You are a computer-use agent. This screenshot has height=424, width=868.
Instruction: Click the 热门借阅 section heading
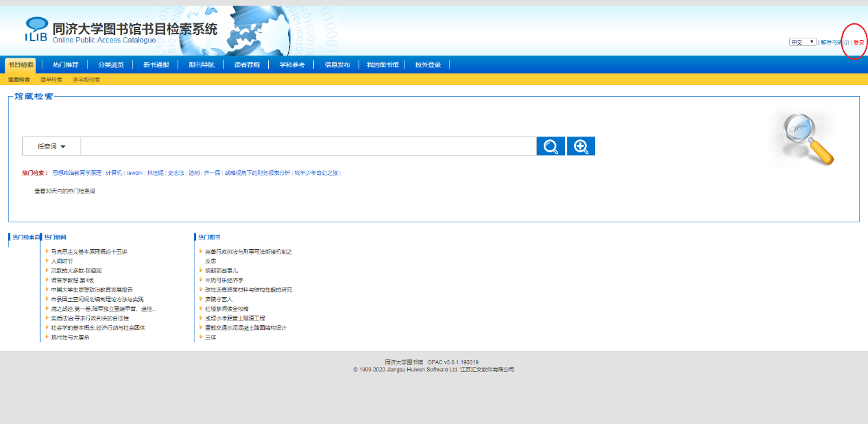pos(55,237)
